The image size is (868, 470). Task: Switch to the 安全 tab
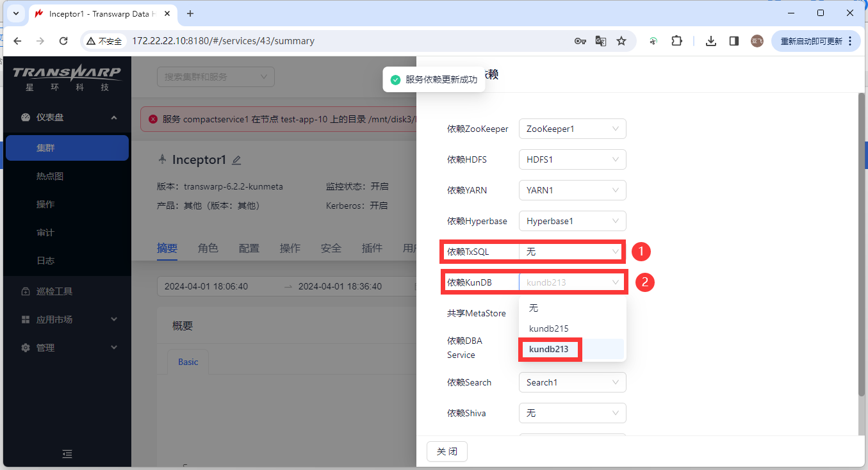tap(331, 248)
